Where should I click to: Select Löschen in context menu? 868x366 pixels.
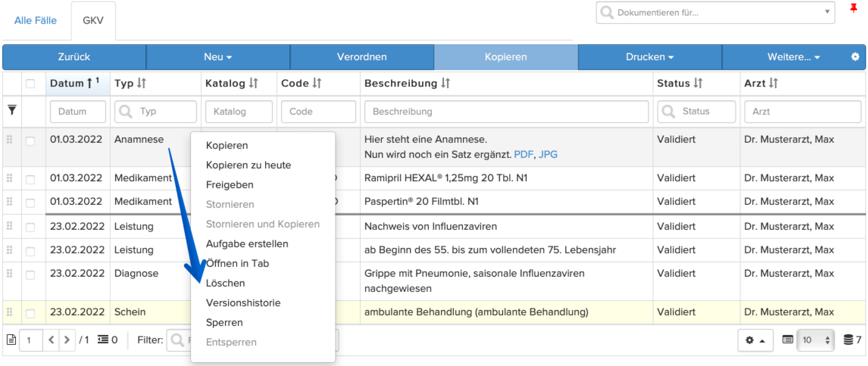[225, 283]
